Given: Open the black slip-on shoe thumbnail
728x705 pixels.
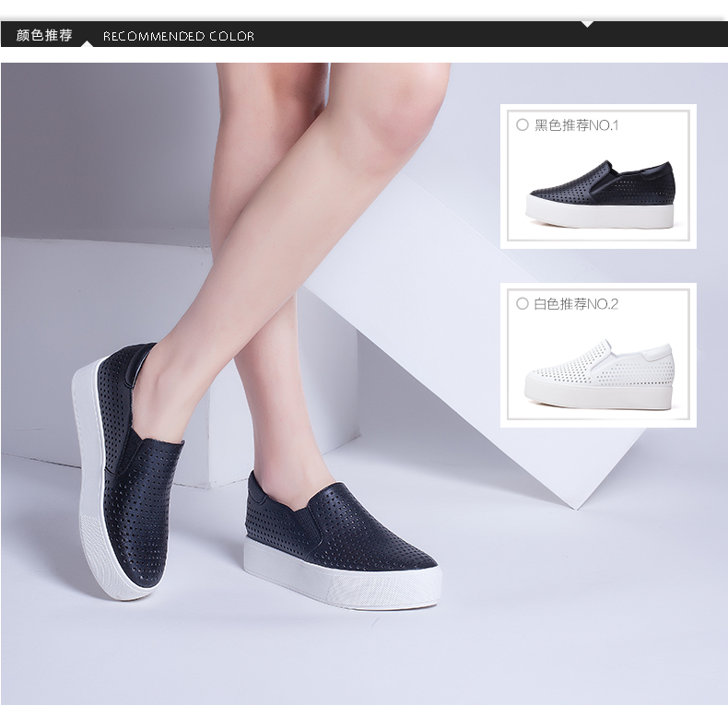Looking at the screenshot, I should [599, 195].
